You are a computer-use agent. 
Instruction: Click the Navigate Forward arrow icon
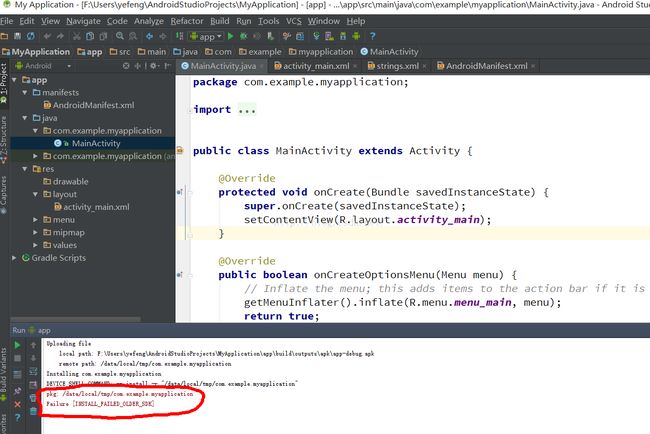tap(163, 36)
